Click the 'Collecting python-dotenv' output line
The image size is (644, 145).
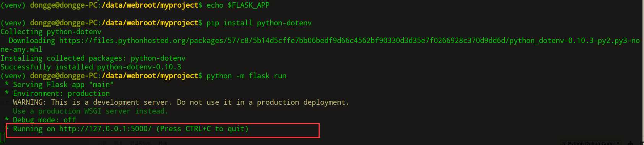coord(51,32)
